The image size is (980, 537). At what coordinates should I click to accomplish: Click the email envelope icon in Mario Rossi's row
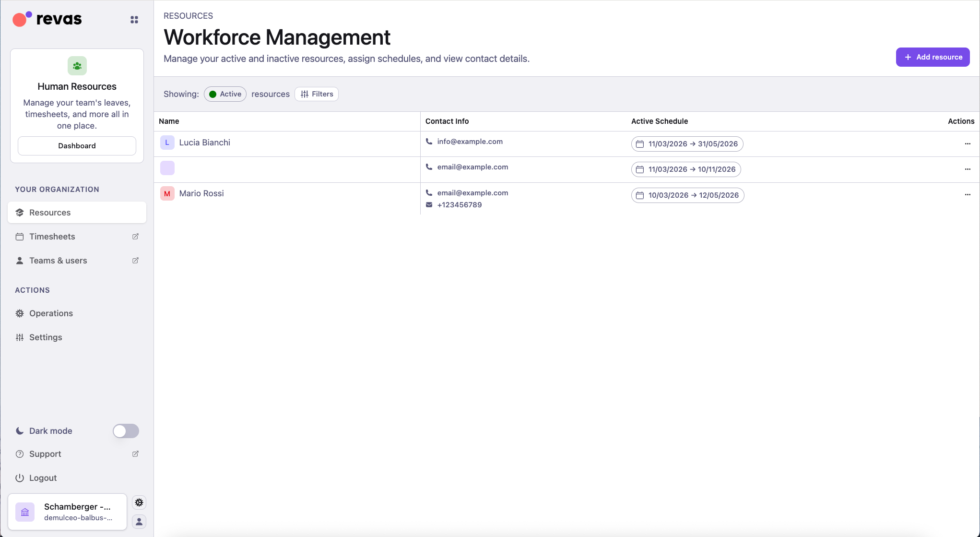click(428, 204)
